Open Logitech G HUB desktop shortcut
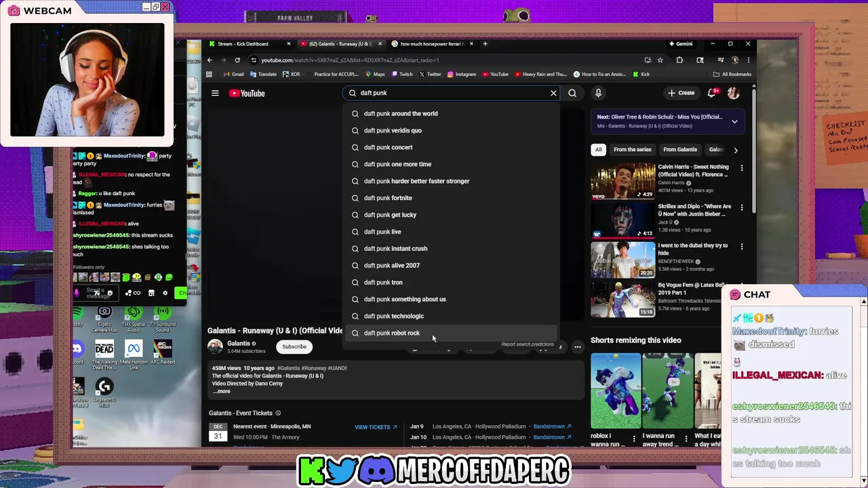The height and width of the screenshot is (488, 868). (104, 392)
